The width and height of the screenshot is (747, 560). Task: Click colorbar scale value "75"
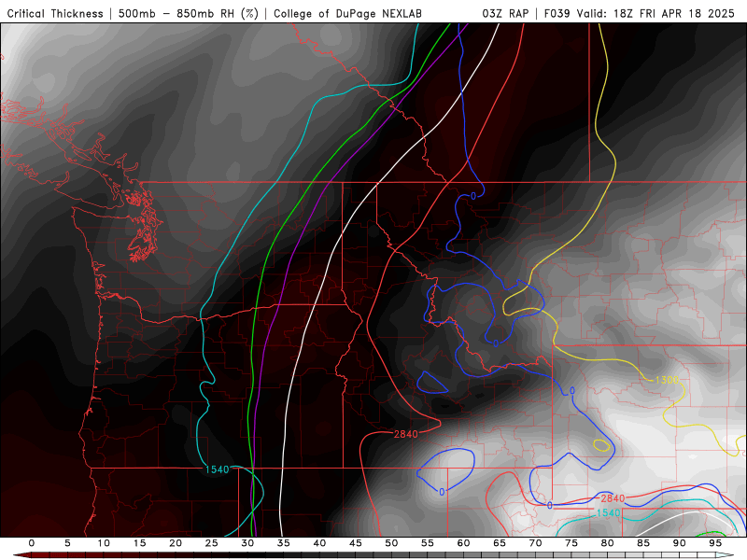tap(571, 543)
